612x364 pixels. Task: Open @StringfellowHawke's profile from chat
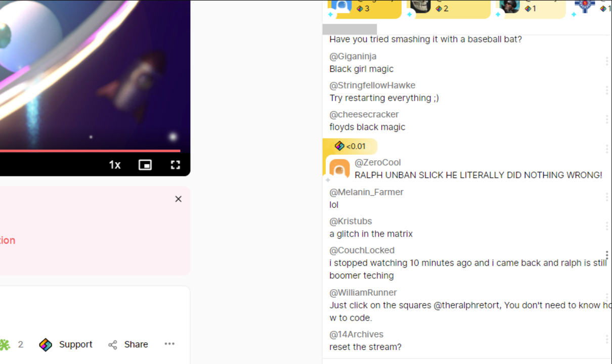pos(372,85)
